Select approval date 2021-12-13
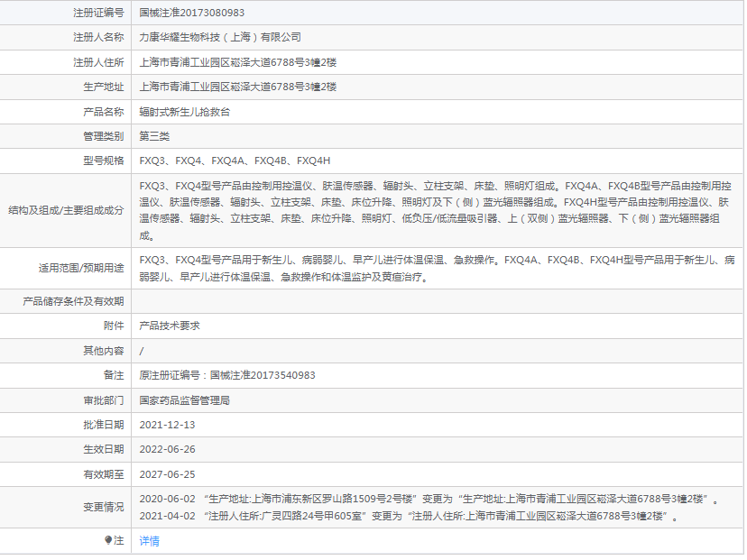Viewport: 747px width, 560px height. pyautogui.click(x=167, y=425)
